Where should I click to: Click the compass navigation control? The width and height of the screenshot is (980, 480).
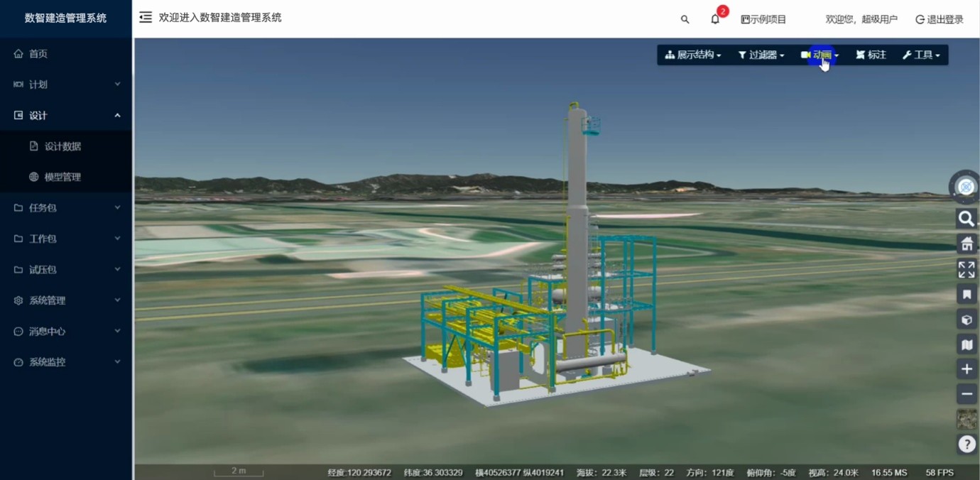[966, 187]
